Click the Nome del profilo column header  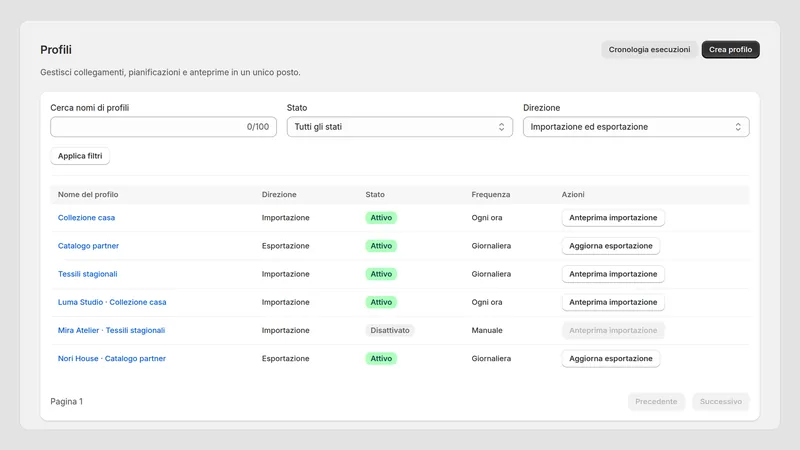coord(88,194)
